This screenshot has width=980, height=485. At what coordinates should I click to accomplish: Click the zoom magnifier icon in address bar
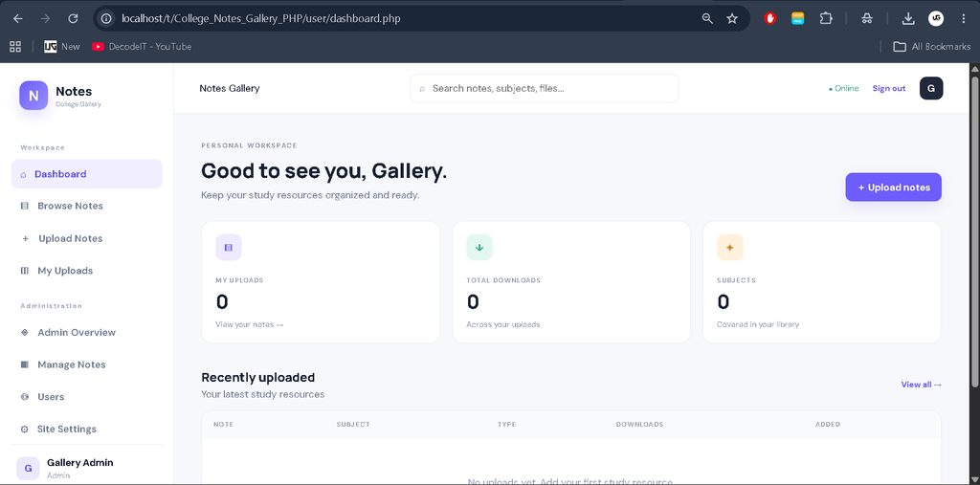[x=707, y=19]
